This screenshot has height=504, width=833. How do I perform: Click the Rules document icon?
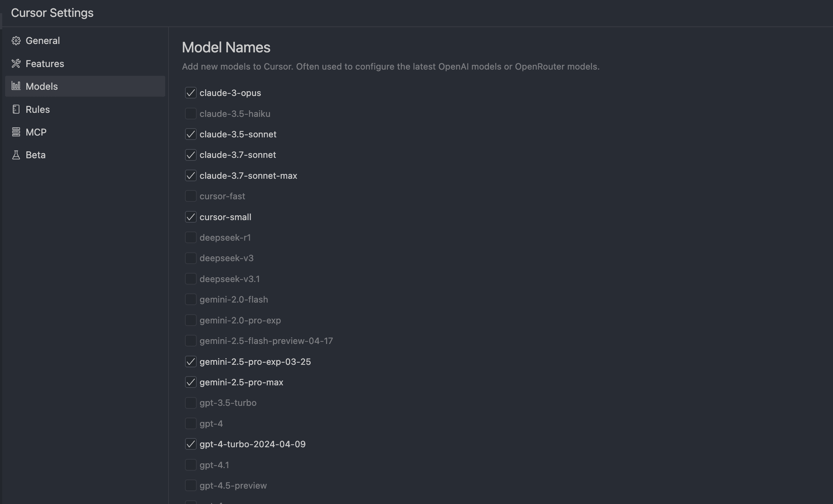[x=16, y=109]
